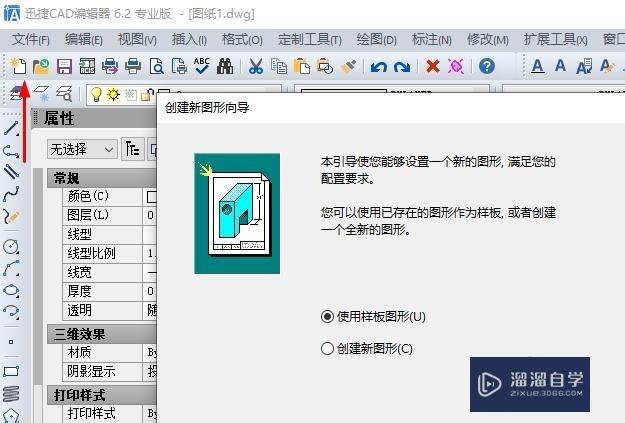Click the Copy icon
625x423 pixels.
pos(279,66)
